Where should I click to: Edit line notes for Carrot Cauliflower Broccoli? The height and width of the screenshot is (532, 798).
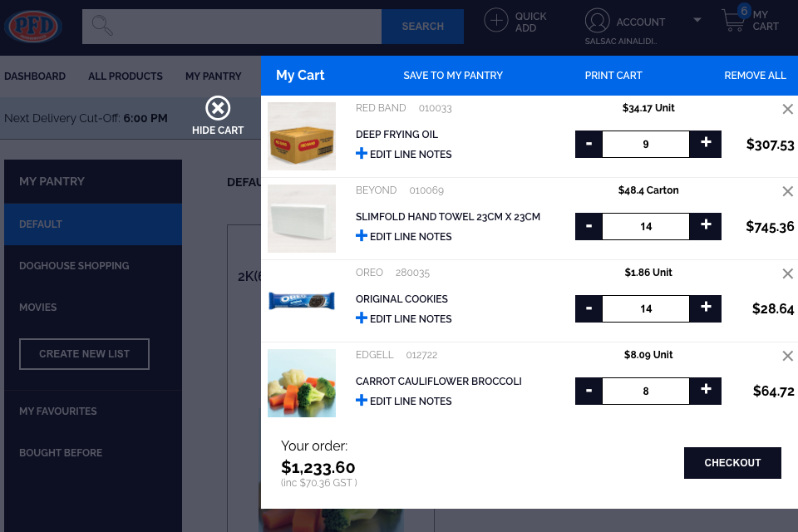click(404, 401)
